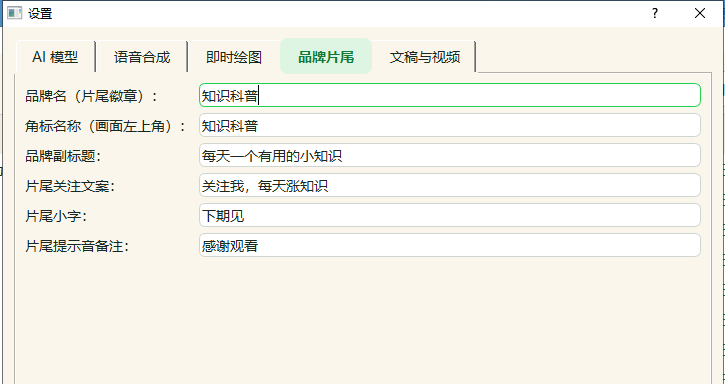The height and width of the screenshot is (384, 725).
Task: Click the 设置 window app icon
Action: (14, 13)
